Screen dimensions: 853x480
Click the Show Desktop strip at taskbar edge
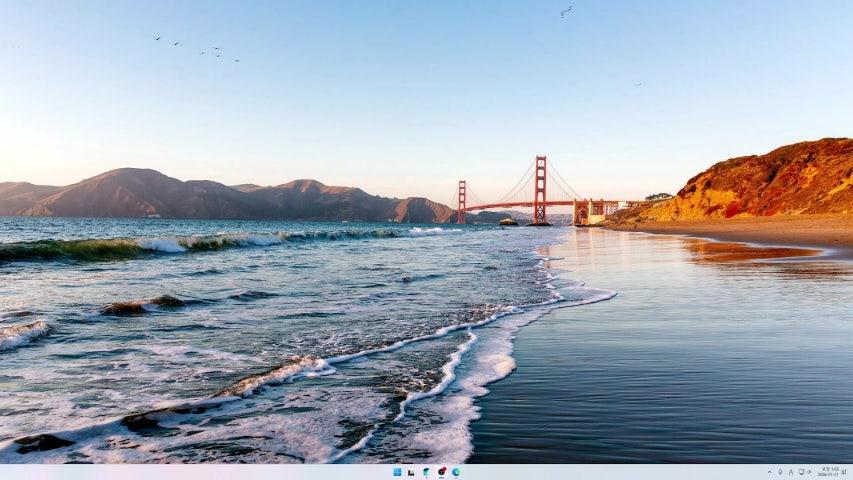(x=851, y=472)
